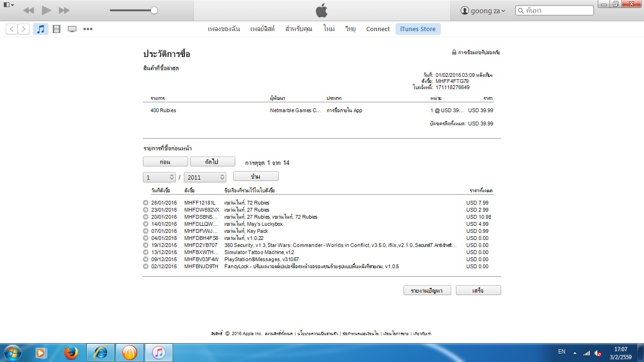Screen dimensions: 644x362
Task: Click the ก่อน previous button
Action: [165, 162]
